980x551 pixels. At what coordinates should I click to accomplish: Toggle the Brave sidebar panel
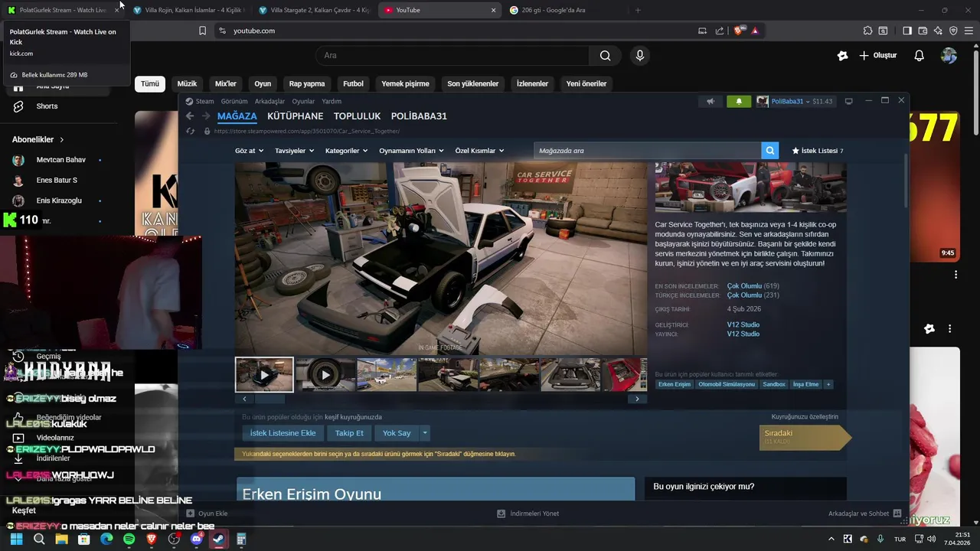click(907, 31)
